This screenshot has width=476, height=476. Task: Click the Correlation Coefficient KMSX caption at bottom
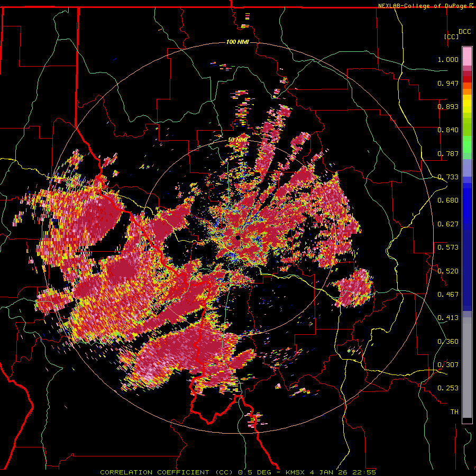[x=237, y=472]
